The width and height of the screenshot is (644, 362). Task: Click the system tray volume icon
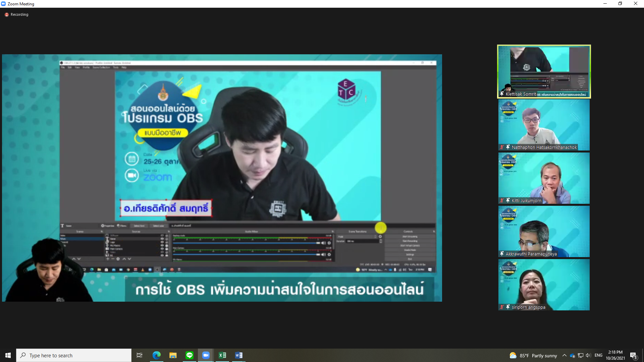click(588, 355)
